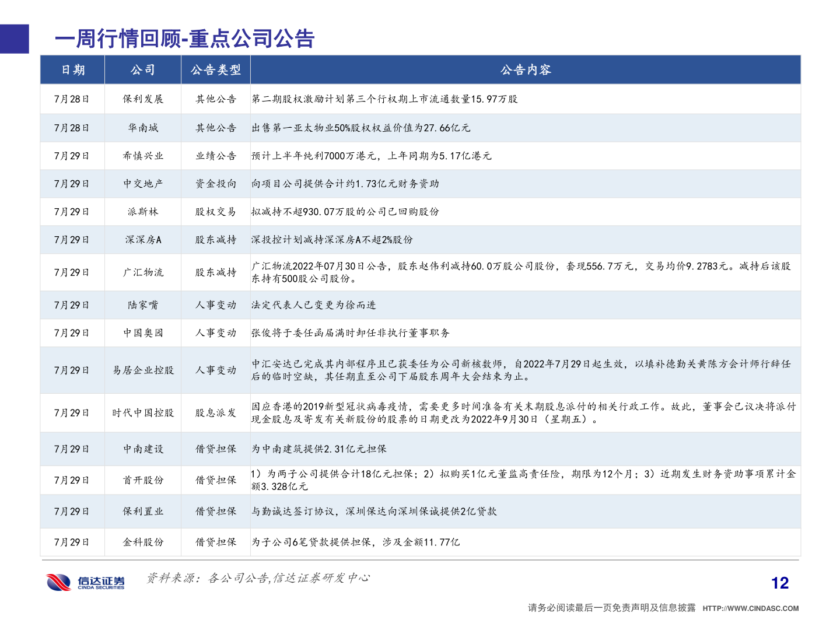Click the 公司 column header
The width and height of the screenshot is (840, 630).
[x=142, y=70]
